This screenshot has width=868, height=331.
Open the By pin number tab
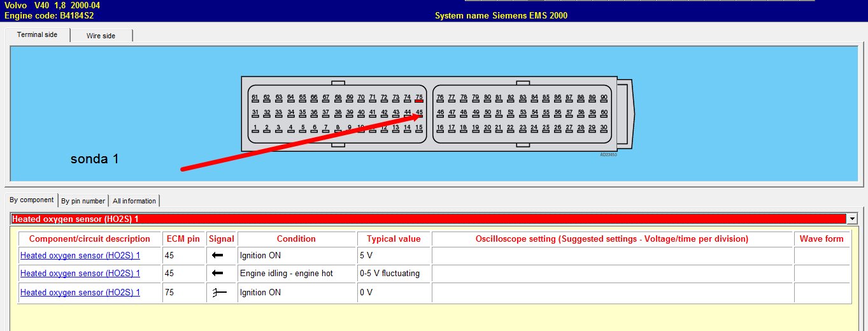pyautogui.click(x=83, y=201)
